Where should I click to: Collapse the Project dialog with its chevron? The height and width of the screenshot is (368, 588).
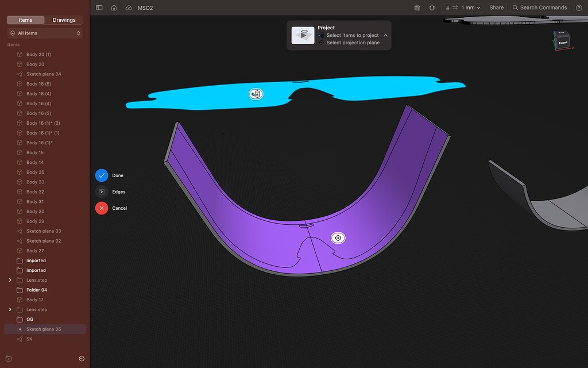(x=385, y=34)
